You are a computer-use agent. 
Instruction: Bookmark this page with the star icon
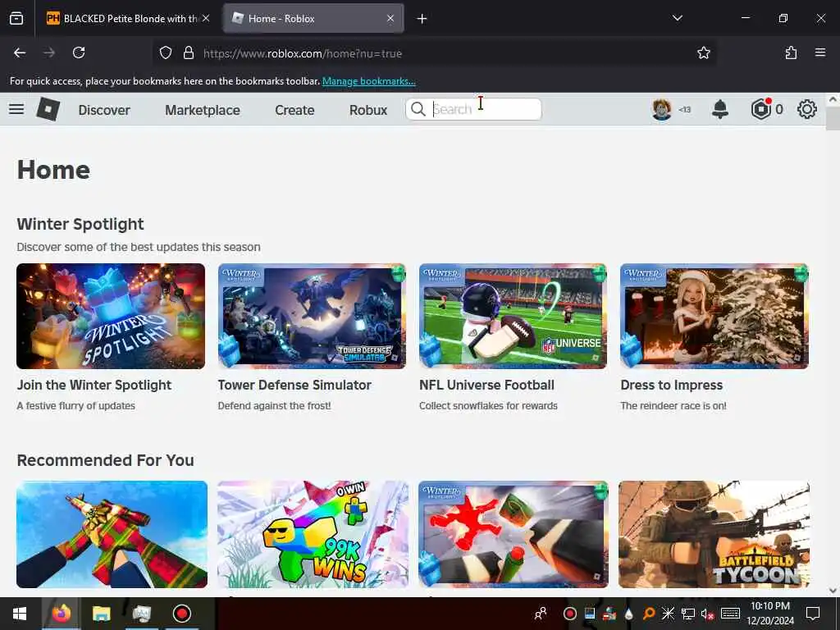(703, 52)
